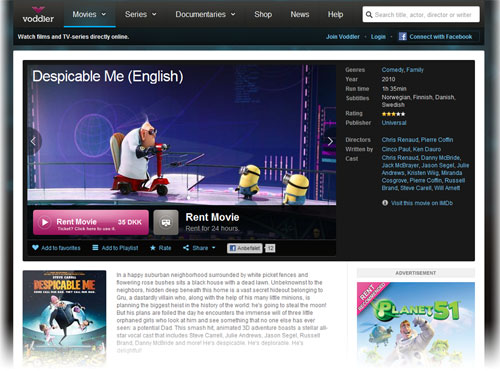Click the Add to Playlist list icon

(95, 248)
